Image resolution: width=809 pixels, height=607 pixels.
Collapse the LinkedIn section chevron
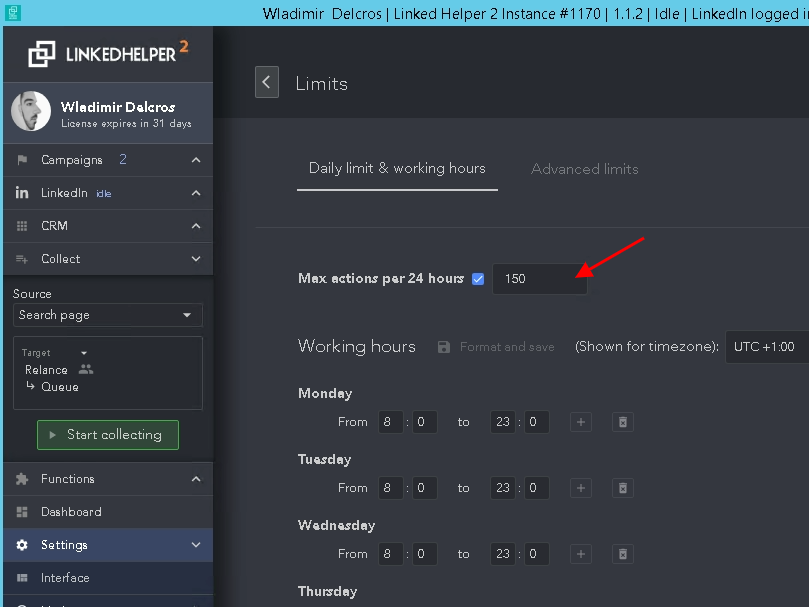pos(196,193)
